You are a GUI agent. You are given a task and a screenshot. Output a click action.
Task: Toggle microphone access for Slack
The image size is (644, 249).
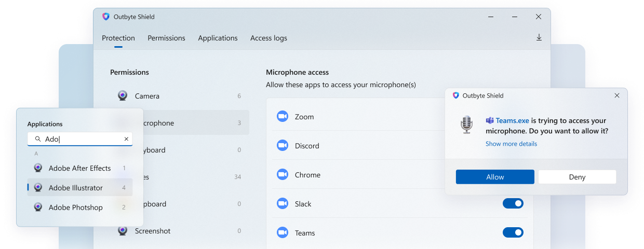click(513, 203)
